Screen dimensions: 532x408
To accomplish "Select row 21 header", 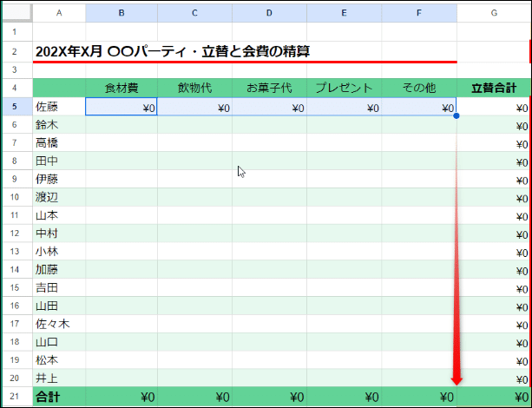I will 14,396.
